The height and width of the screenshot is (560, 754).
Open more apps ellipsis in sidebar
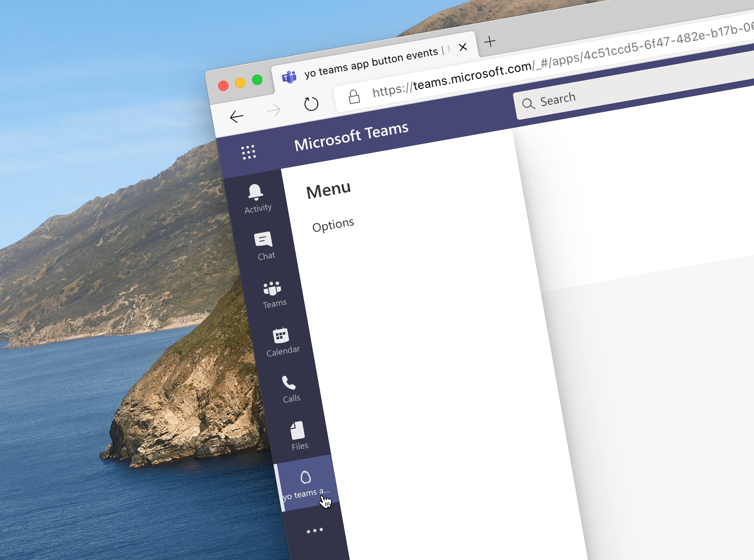coord(315,531)
